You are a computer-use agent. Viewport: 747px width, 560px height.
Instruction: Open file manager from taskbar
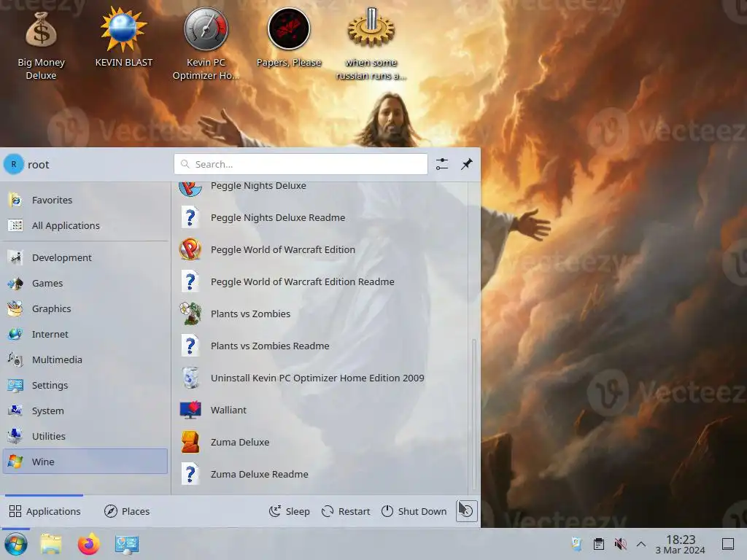51,544
